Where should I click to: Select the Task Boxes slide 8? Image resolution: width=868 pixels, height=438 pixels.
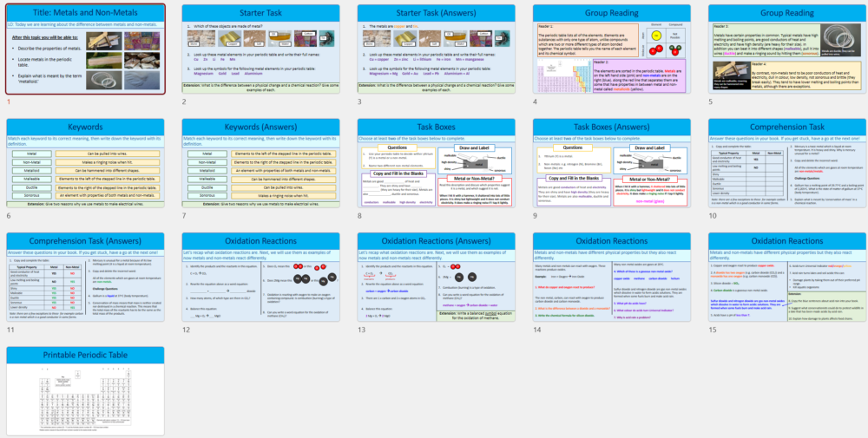click(x=436, y=162)
